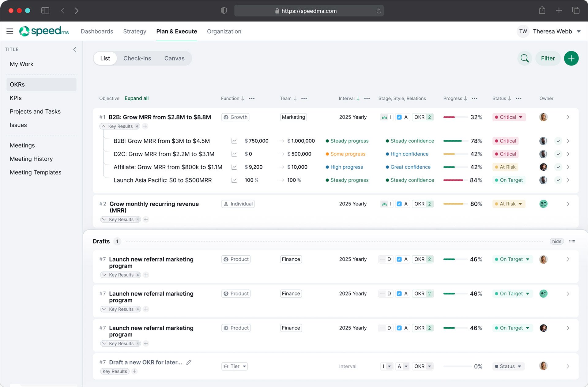Click the green add plus button

pyautogui.click(x=571, y=58)
